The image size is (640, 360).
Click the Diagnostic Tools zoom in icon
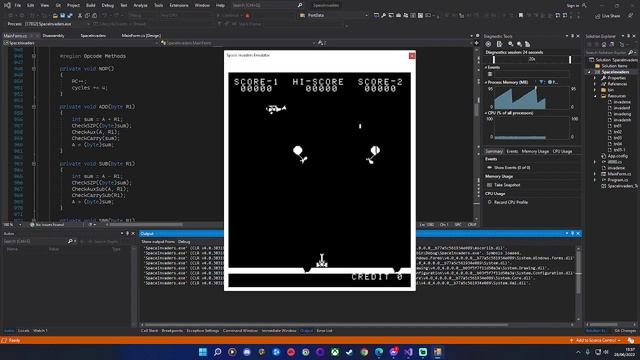coord(511,44)
